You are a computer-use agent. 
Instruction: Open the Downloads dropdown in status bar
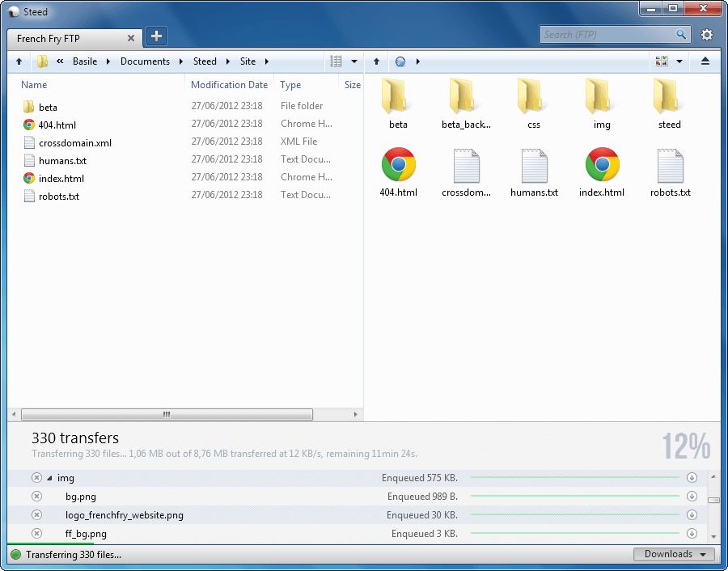point(674,554)
